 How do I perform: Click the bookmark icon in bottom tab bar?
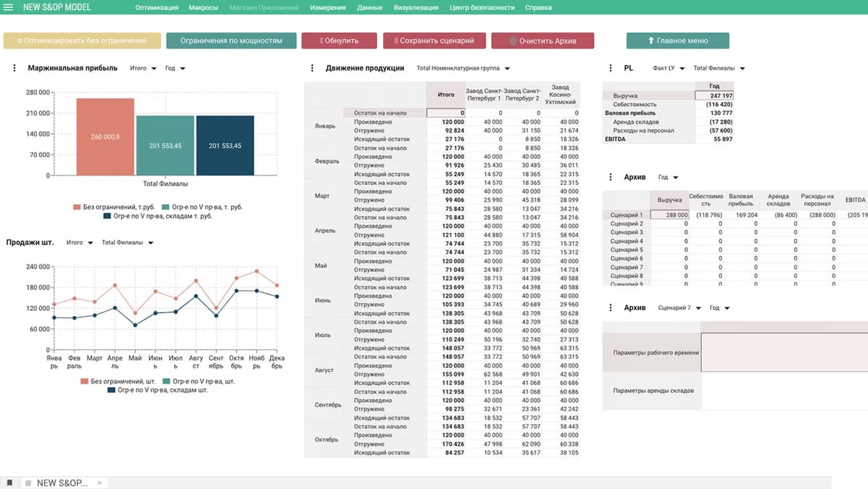[9, 483]
